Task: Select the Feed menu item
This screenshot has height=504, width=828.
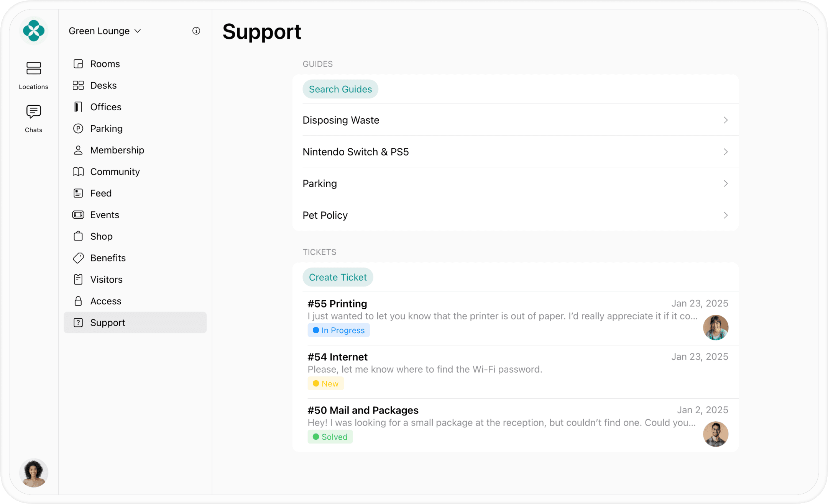Action: [100, 193]
